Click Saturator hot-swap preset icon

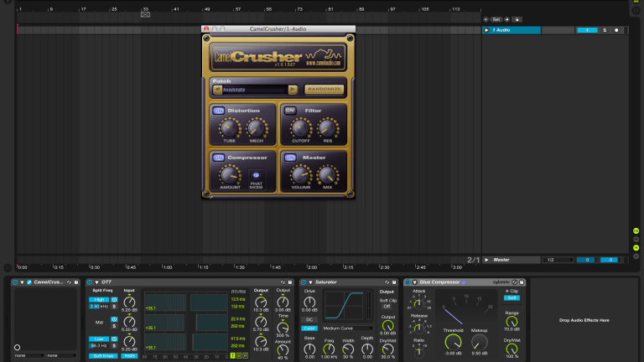click(387, 282)
